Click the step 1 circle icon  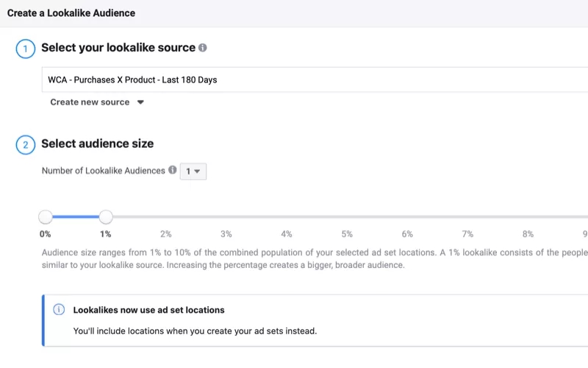pyautogui.click(x=26, y=49)
